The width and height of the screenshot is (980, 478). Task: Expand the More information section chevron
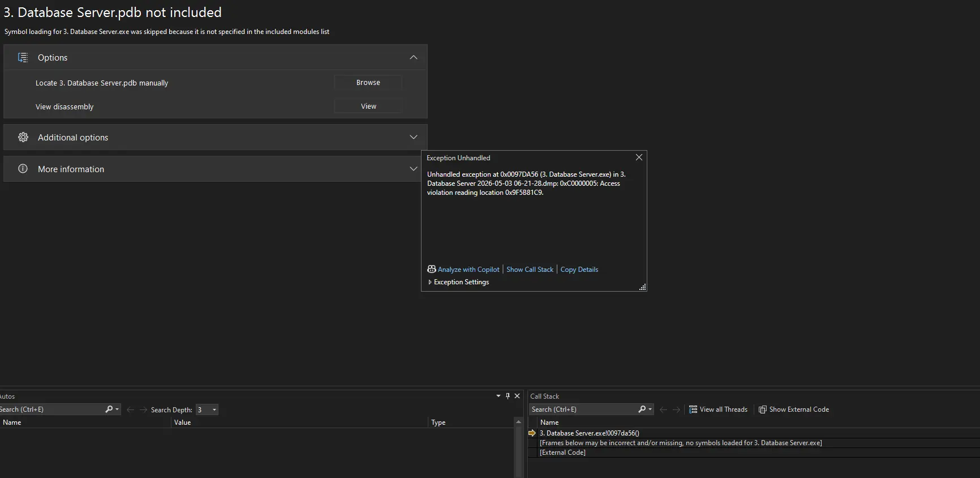tap(414, 169)
